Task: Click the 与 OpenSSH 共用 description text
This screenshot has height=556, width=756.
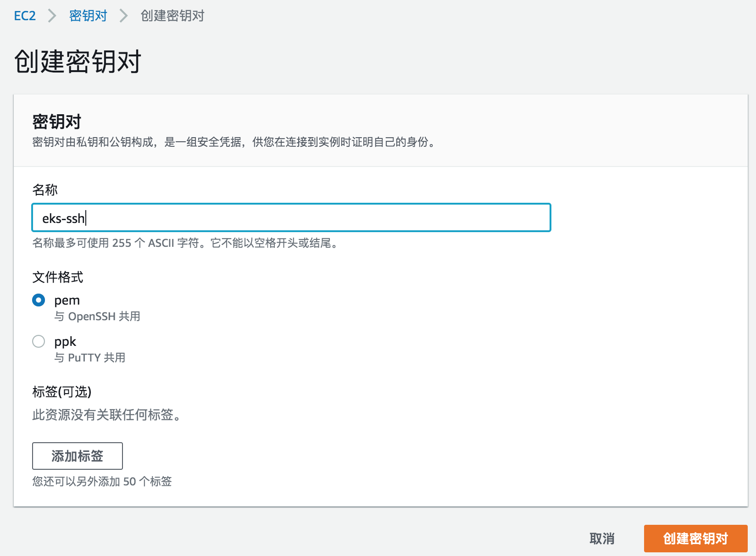Action: coord(97,316)
